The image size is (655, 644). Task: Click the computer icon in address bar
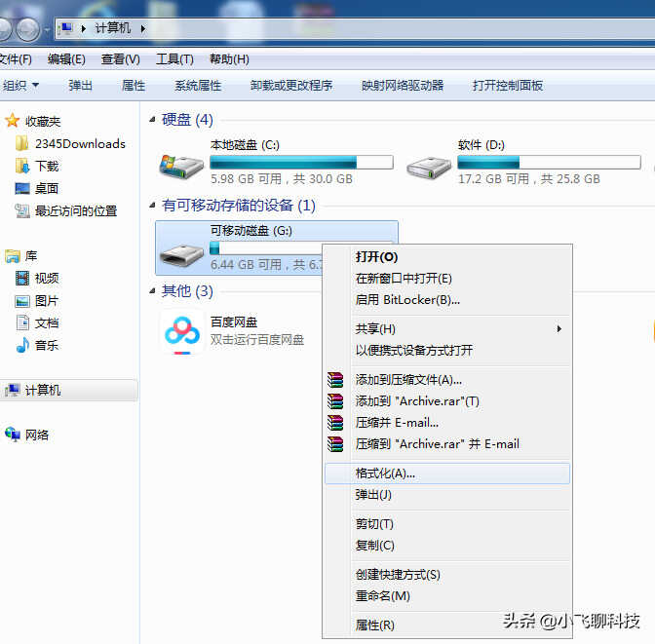click(65, 28)
